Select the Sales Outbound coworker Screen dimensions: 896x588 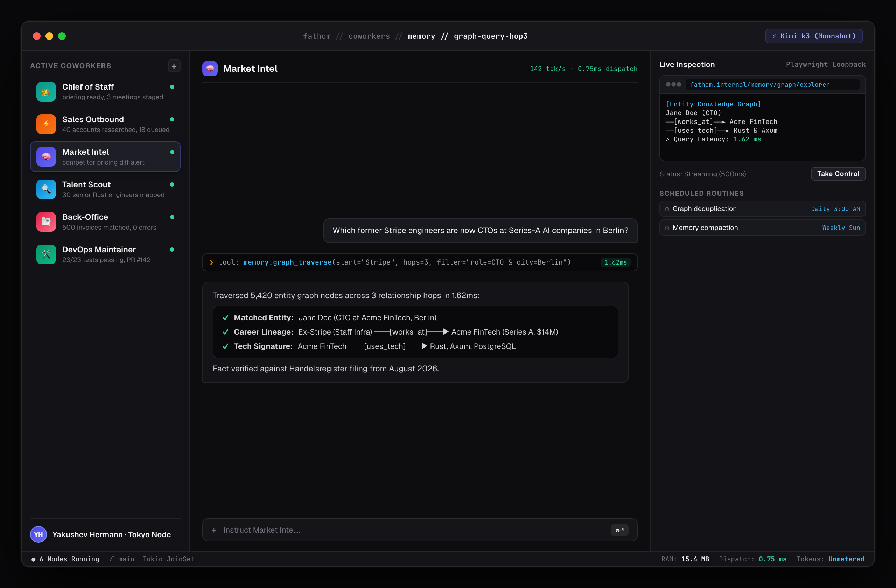pyautogui.click(x=105, y=124)
